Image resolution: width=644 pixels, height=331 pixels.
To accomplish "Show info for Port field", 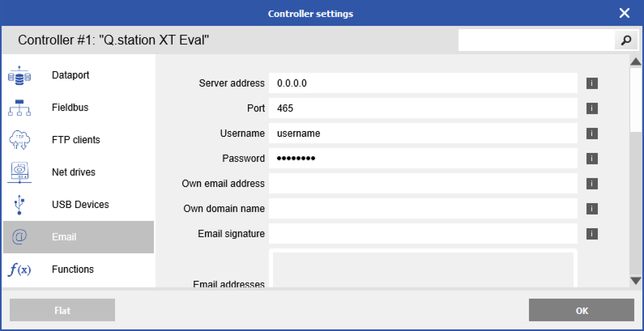I will point(592,108).
